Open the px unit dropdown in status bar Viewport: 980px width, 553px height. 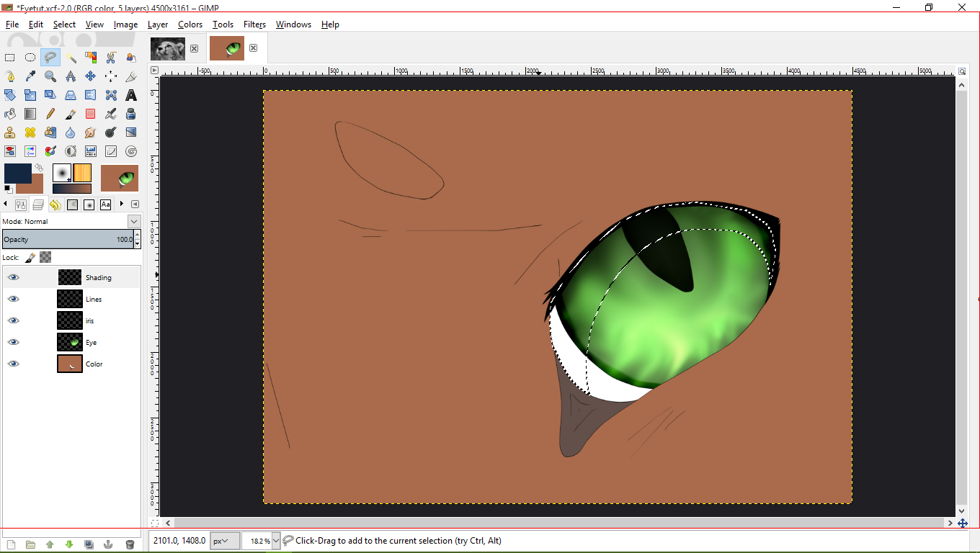click(x=224, y=541)
